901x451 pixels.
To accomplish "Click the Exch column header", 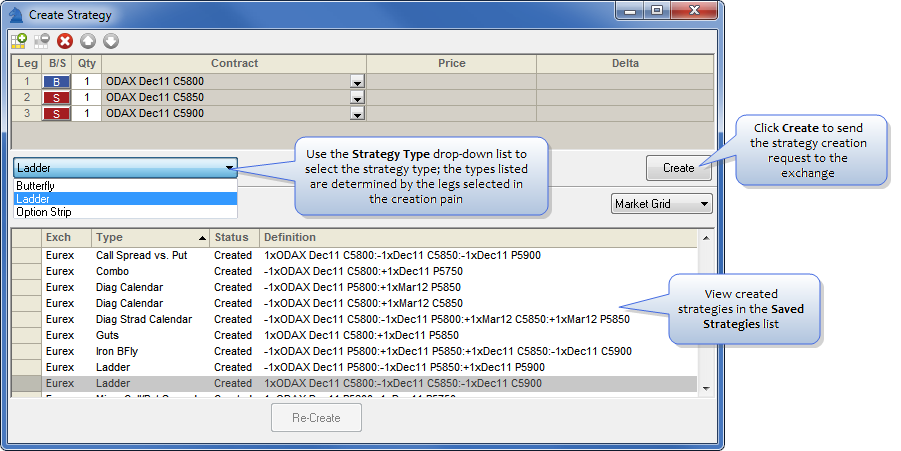I will point(67,237).
